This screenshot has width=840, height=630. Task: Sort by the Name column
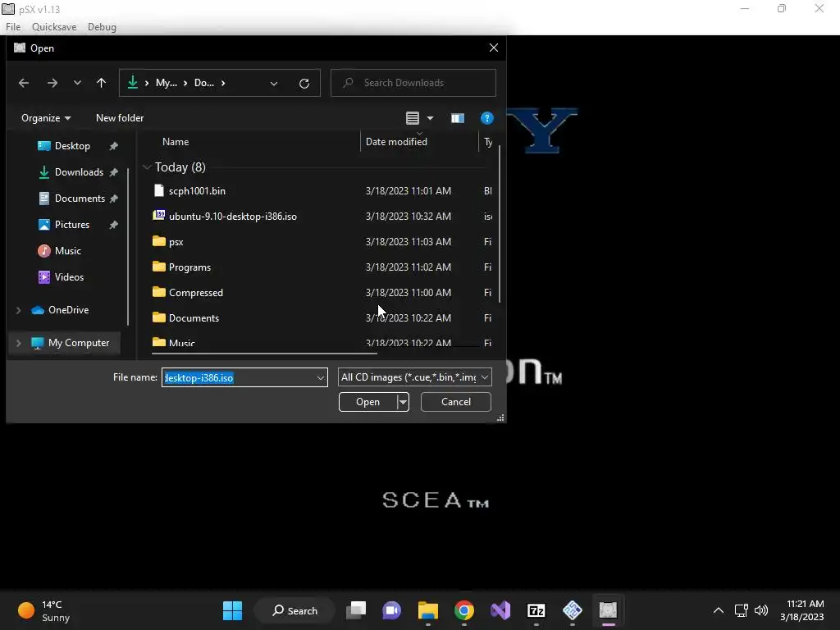(x=176, y=142)
